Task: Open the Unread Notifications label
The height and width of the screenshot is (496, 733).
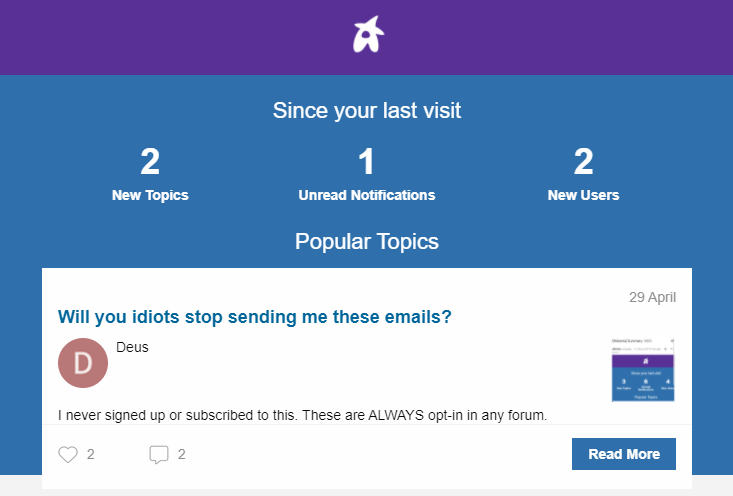Action: (x=366, y=195)
